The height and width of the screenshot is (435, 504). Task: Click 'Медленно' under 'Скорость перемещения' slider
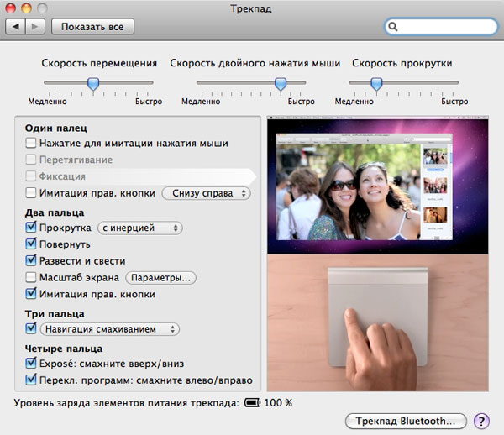coord(48,102)
